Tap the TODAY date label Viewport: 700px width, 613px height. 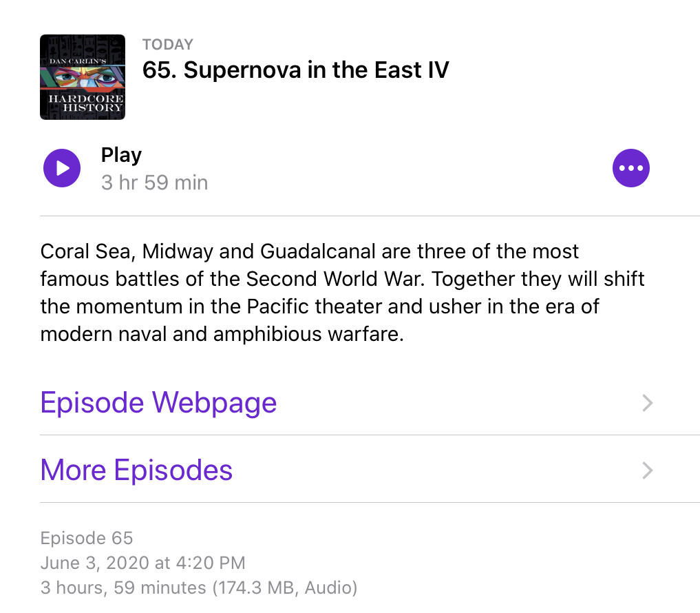[x=168, y=45]
